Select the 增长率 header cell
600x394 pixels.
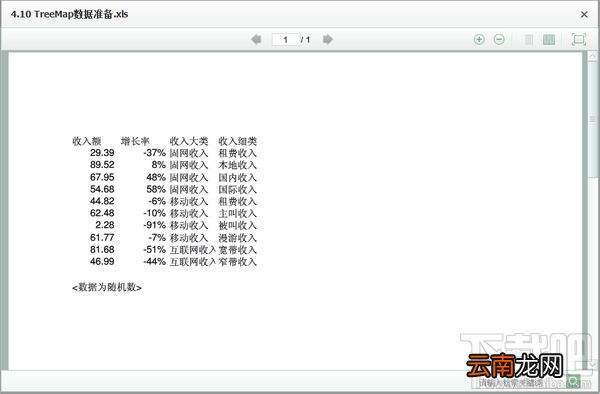pyautogui.click(x=135, y=142)
